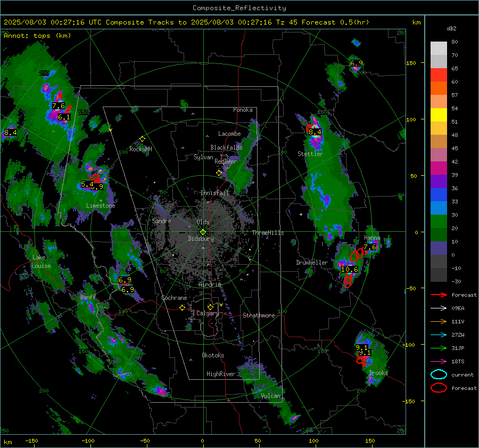Viewport: 479px width, 448px height.
Task: Click the magenta 18TS arrow legend icon
Action: 439,362
